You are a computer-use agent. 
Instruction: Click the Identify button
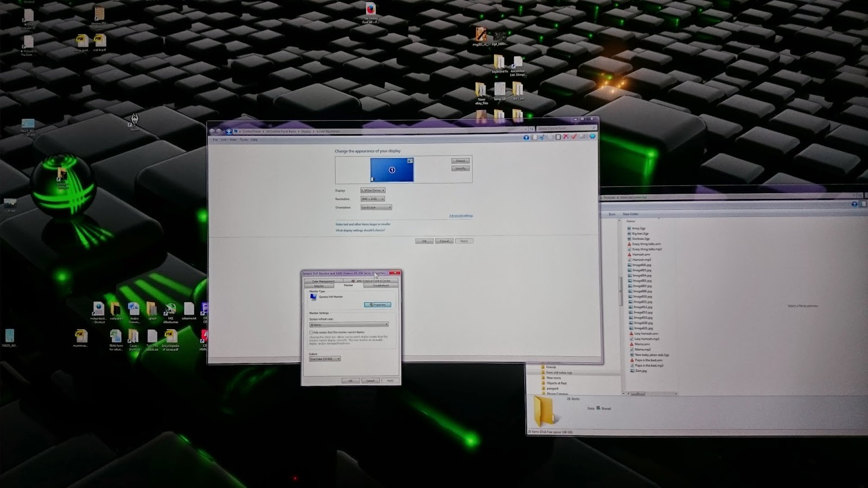point(461,169)
